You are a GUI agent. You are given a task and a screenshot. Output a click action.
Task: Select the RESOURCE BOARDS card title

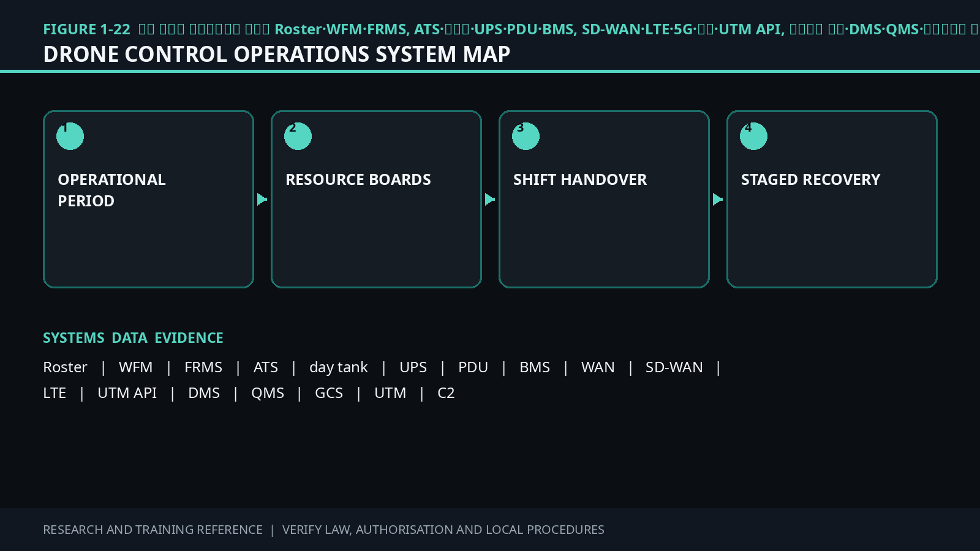[358, 179]
